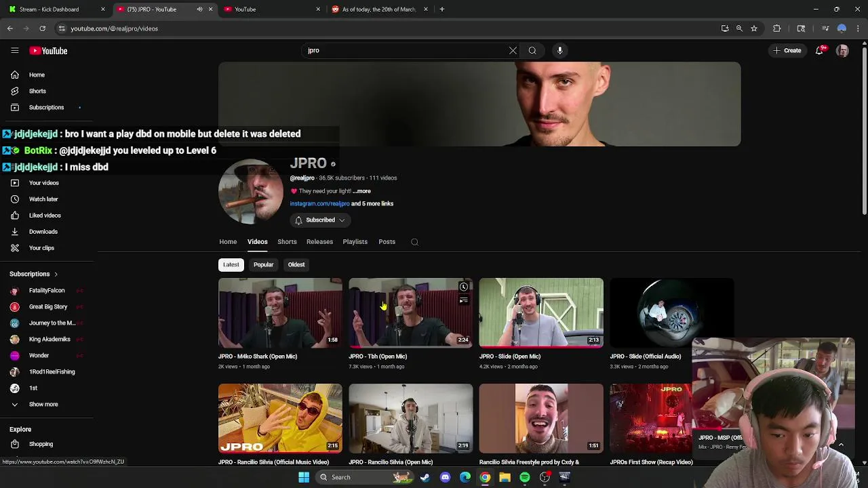Switch to the channel Home tab
The image size is (868, 488).
[x=228, y=242]
